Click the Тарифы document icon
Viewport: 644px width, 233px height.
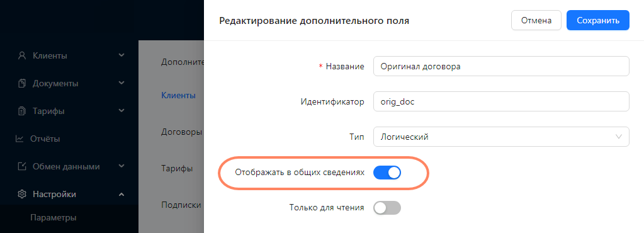pyautogui.click(x=22, y=111)
